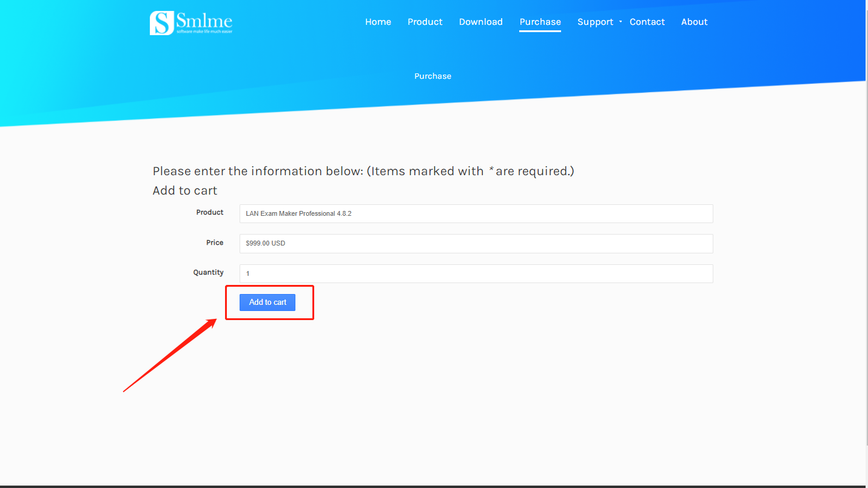
Task: Go to the Home page
Action: click(x=378, y=22)
